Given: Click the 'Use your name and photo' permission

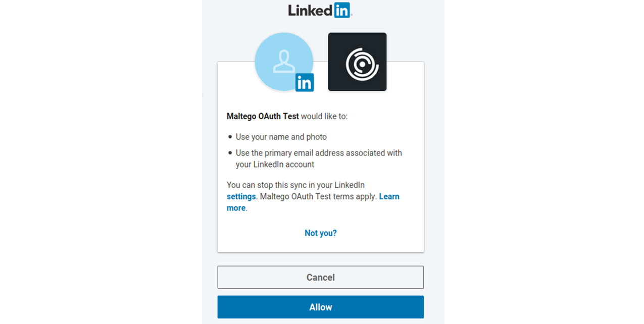Looking at the screenshot, I should pos(281,137).
